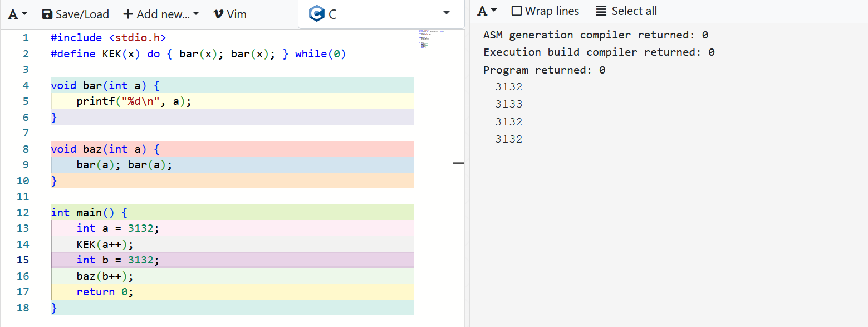
Task: Click the C language logo icon
Action: (317, 14)
